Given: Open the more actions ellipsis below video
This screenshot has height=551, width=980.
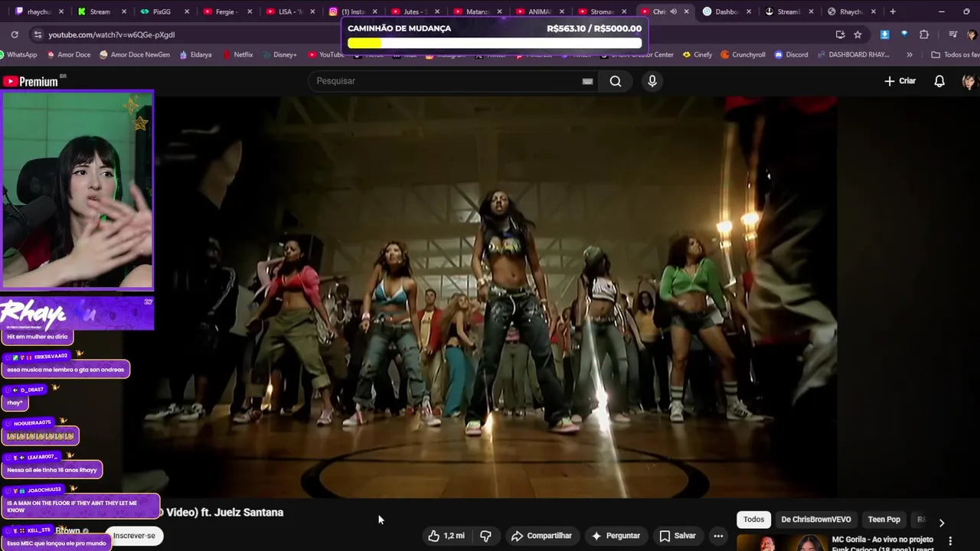Looking at the screenshot, I should point(718,536).
